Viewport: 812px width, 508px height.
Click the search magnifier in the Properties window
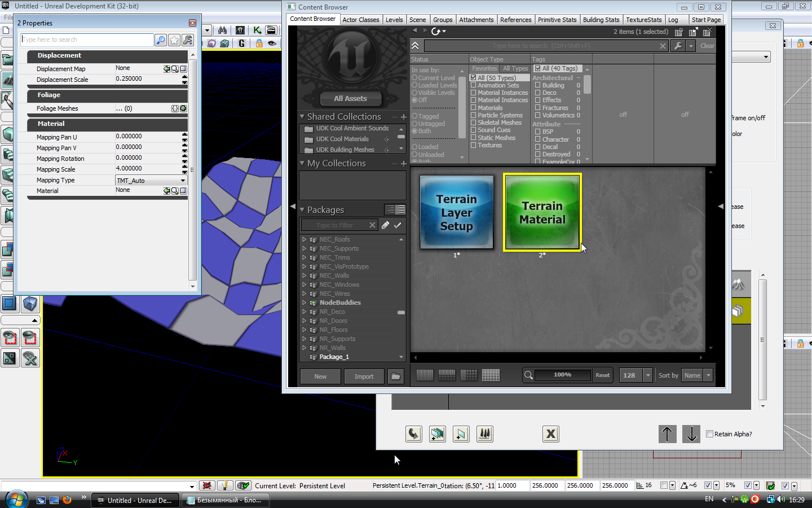161,40
